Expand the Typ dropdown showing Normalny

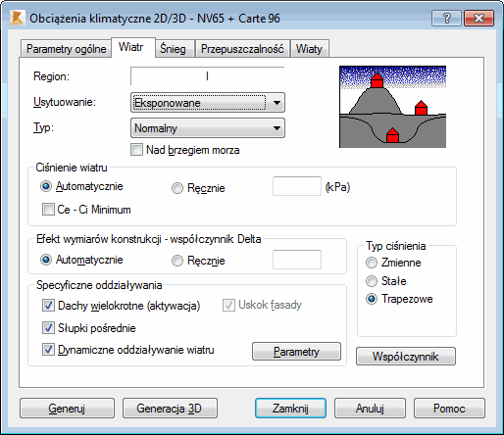(x=208, y=128)
